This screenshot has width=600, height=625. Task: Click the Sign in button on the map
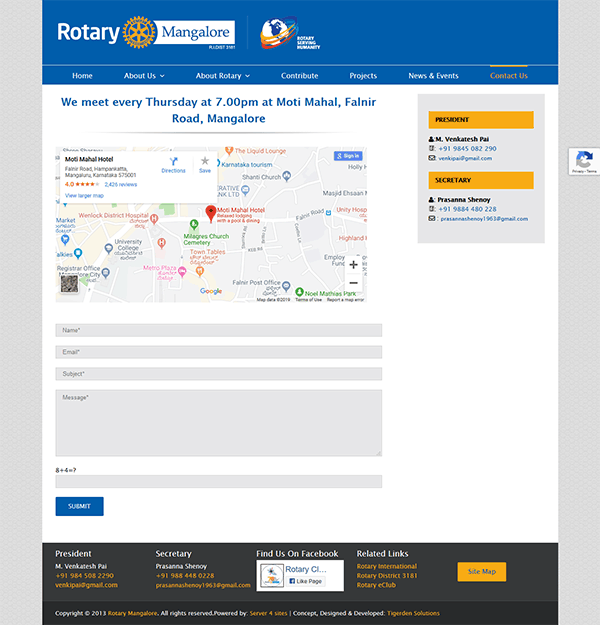click(348, 156)
